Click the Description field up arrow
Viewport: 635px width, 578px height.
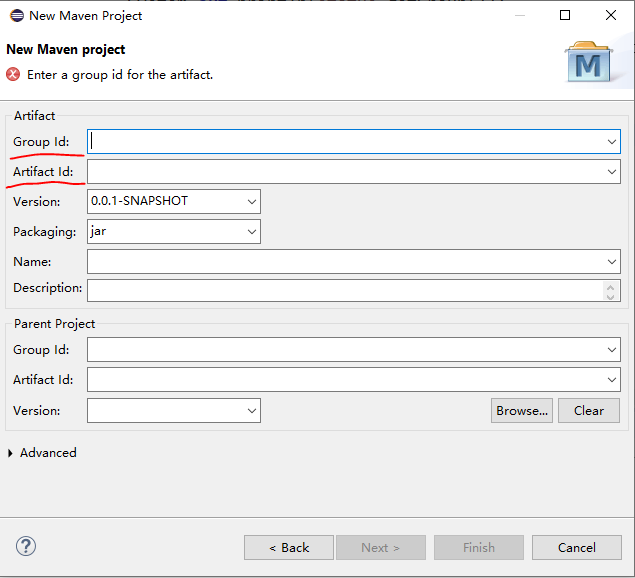click(611, 287)
